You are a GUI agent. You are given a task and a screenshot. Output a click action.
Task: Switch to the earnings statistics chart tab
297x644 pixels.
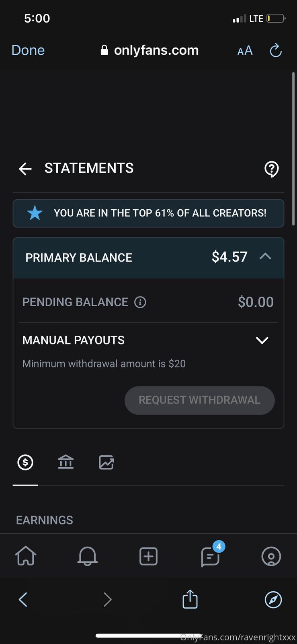107,462
